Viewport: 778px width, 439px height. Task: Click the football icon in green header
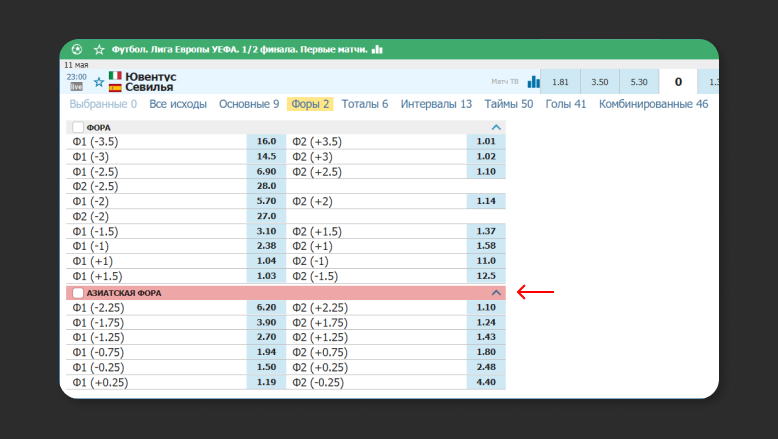pos(77,49)
